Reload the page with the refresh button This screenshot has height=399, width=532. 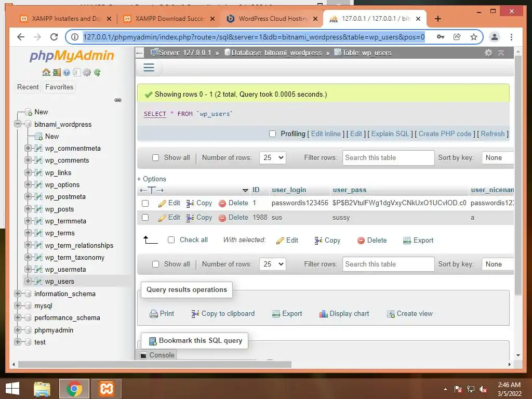[54, 37]
